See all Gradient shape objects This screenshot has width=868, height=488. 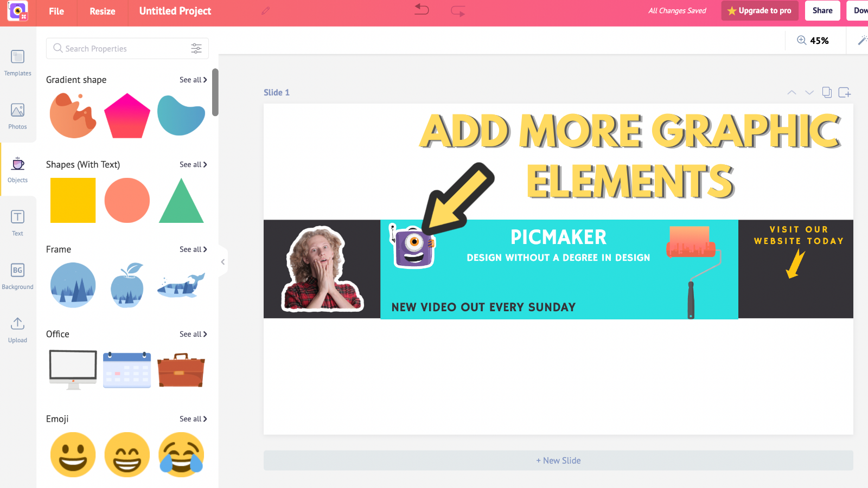pos(193,80)
